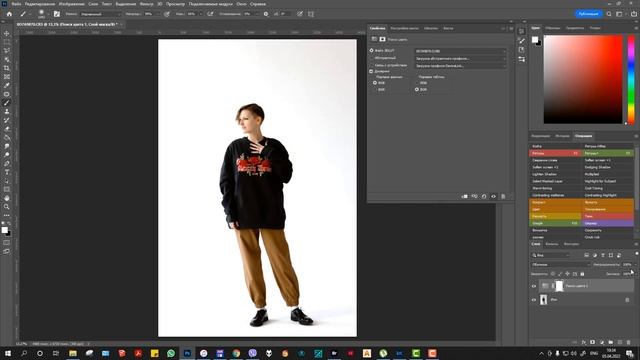The image size is (640, 360).
Task: Run the Select Masked Layer action
Action: (x=556, y=181)
